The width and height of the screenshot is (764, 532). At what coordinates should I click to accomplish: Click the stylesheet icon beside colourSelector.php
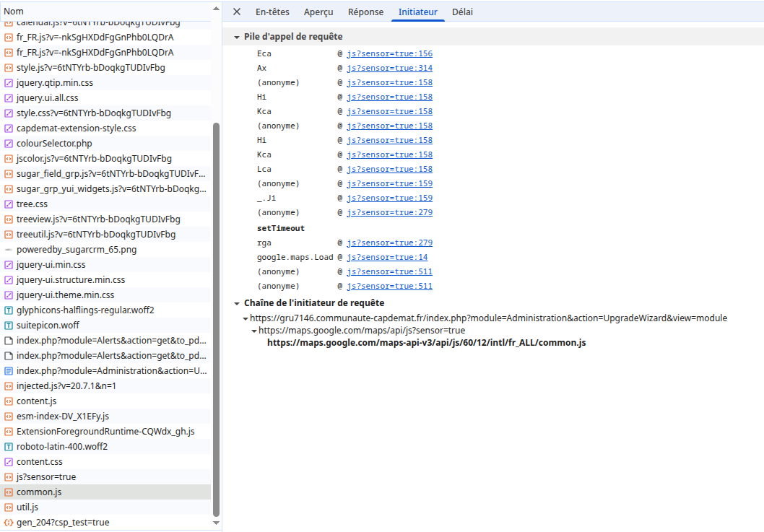tap(8, 144)
